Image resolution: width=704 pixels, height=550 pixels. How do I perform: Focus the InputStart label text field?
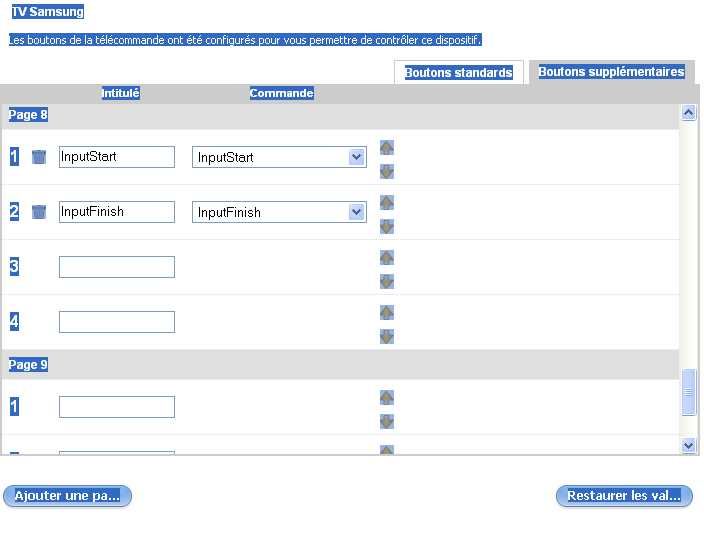[117, 157]
